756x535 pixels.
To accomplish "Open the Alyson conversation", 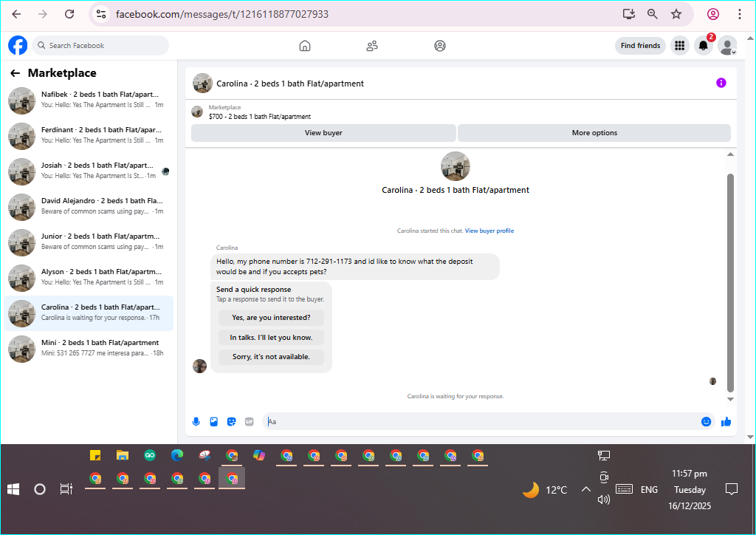I will pyautogui.click(x=89, y=277).
